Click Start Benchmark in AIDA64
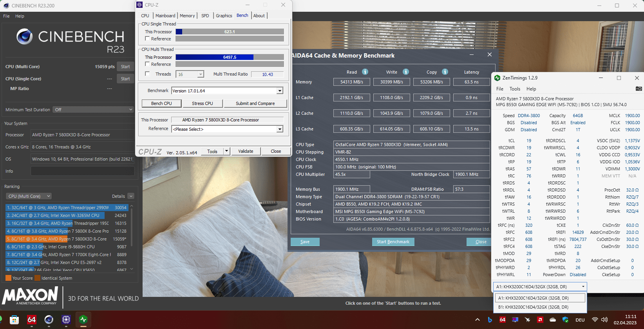The image size is (644, 329). [393, 242]
